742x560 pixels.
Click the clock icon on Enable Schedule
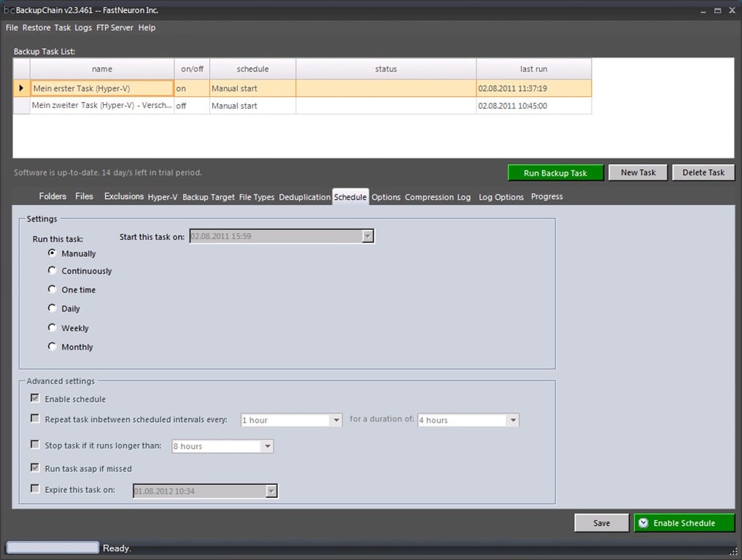(x=643, y=523)
